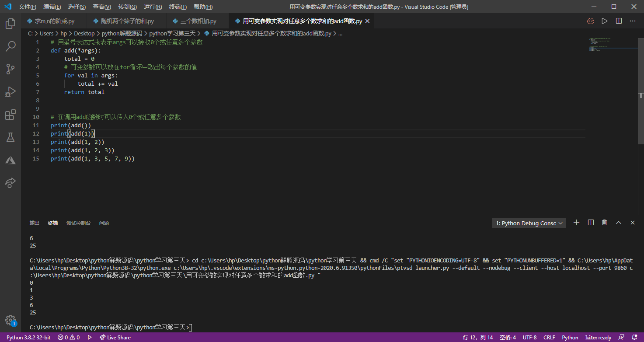644x342 pixels.
Task: Click Live Share in the status bar
Action: pos(115,338)
